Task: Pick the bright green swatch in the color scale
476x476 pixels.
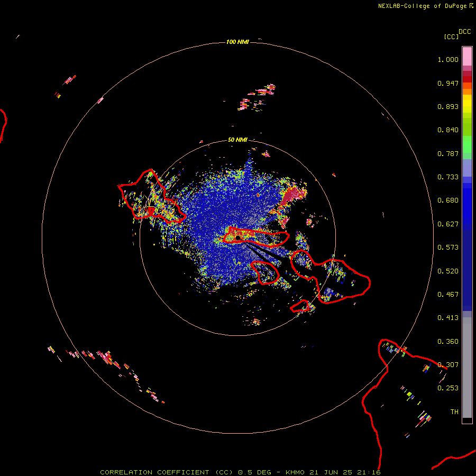Action: [467, 144]
